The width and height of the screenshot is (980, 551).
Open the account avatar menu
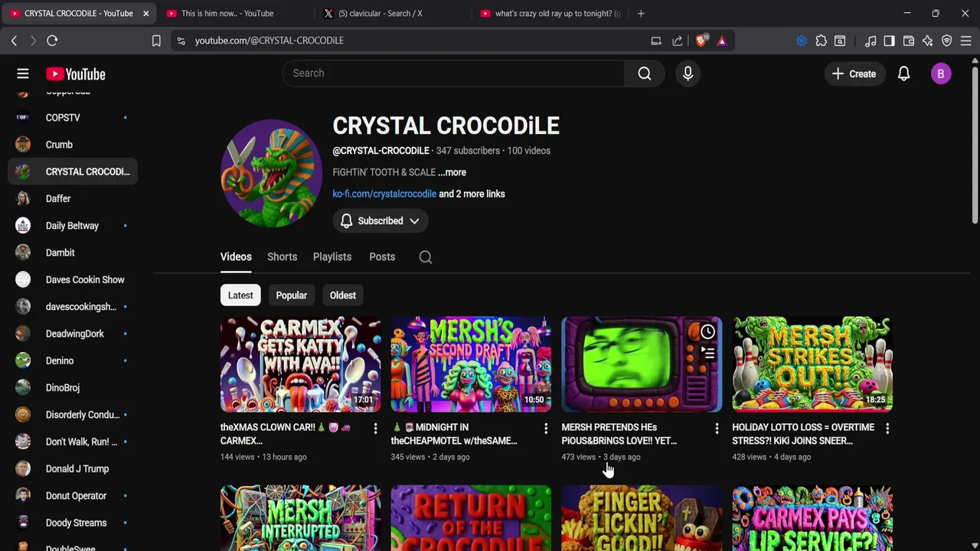[941, 73]
